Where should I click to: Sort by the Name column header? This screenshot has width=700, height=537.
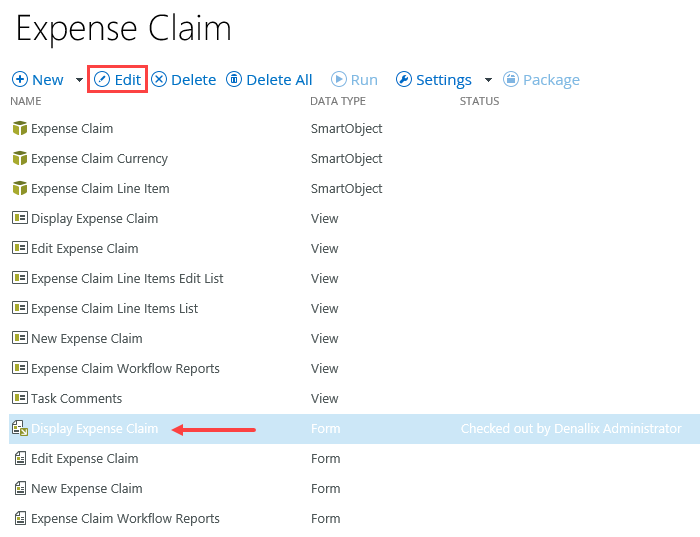(x=26, y=101)
